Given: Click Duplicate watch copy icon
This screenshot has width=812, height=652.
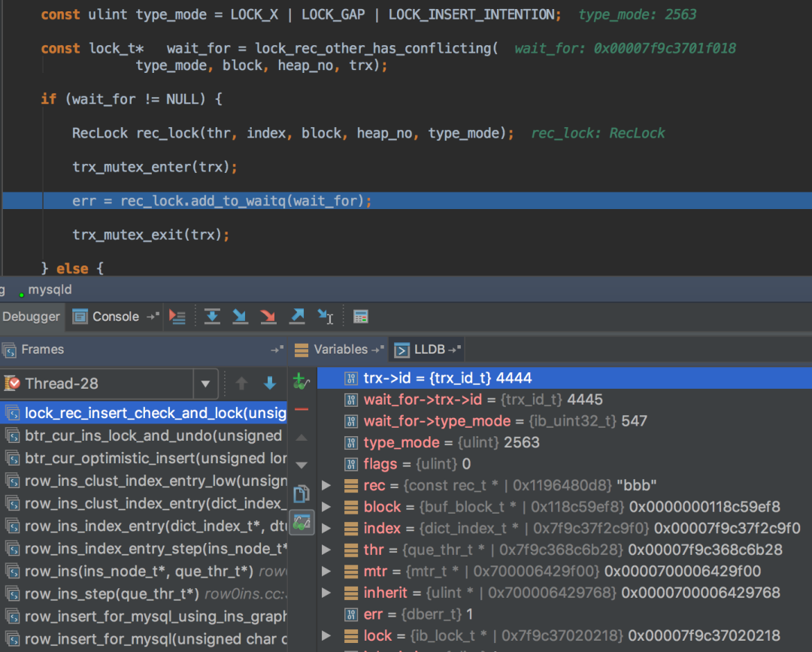Looking at the screenshot, I should click(301, 494).
